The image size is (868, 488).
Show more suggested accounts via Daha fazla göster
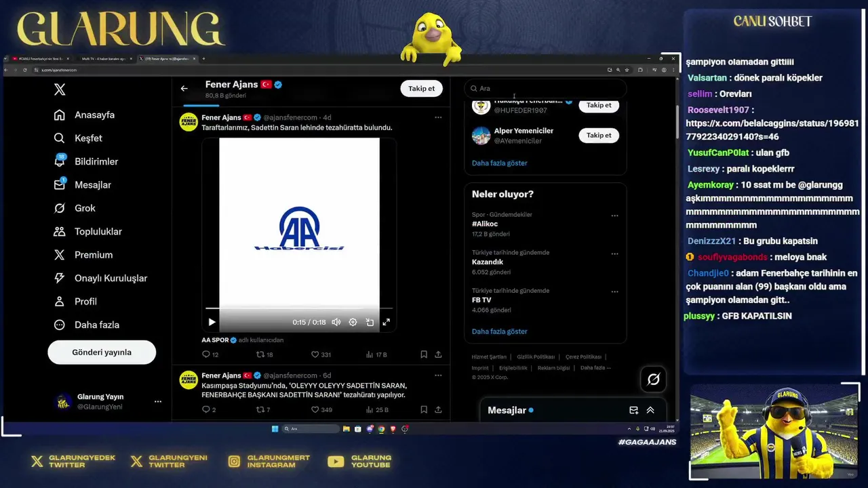(x=499, y=163)
